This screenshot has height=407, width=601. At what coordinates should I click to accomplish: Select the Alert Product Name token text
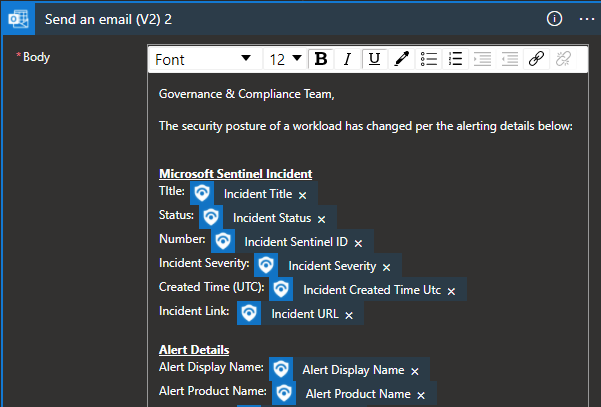point(358,394)
